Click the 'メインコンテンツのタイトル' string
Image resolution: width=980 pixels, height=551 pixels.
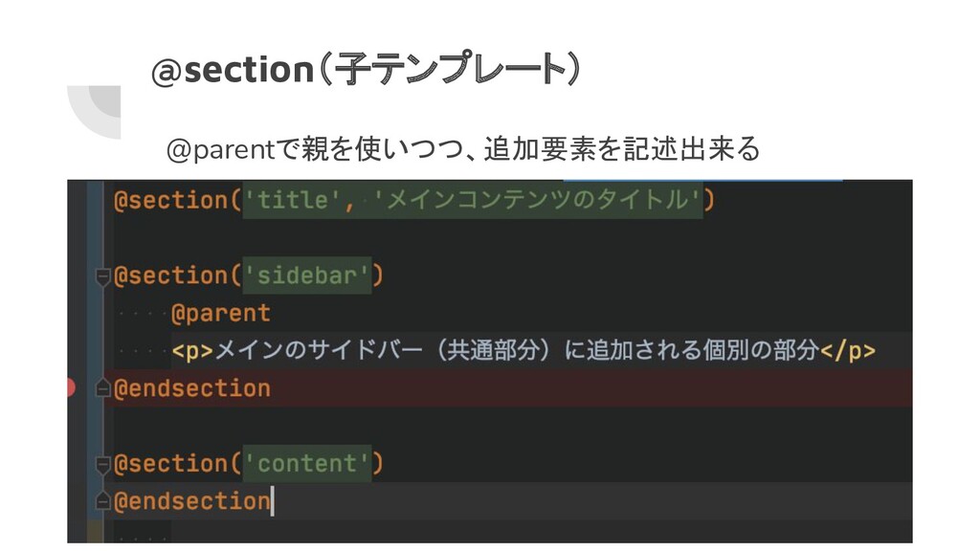536,200
